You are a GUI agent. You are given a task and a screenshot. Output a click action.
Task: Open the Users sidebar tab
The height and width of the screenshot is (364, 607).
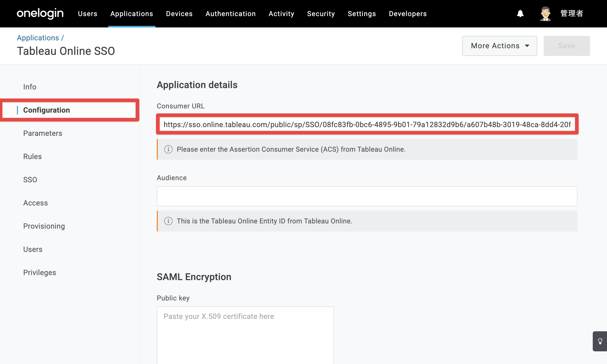point(33,249)
